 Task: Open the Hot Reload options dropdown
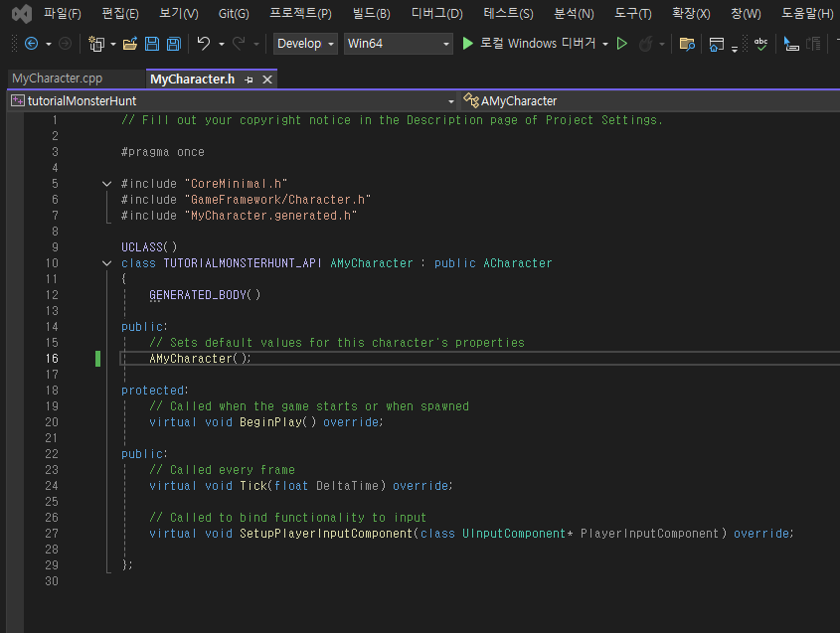point(662,44)
